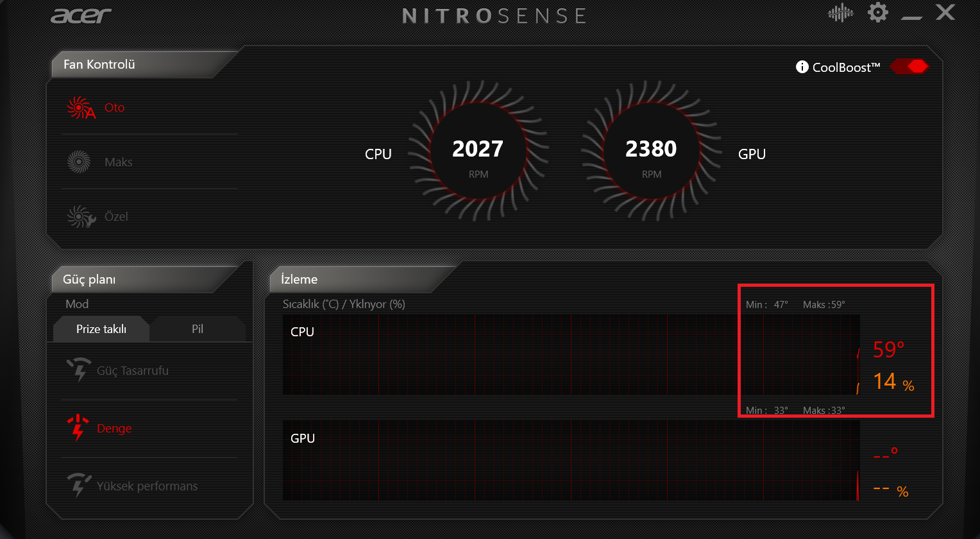Viewport: 980px width, 539px height.
Task: Click the CPU Min: 47° reading
Action: tap(767, 305)
